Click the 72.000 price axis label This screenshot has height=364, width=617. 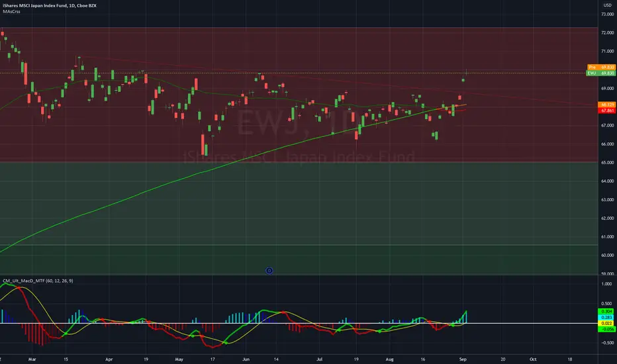pyautogui.click(x=608, y=32)
